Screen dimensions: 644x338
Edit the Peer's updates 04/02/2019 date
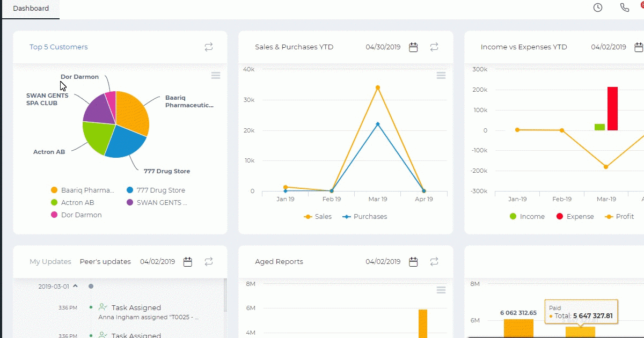(x=158, y=262)
